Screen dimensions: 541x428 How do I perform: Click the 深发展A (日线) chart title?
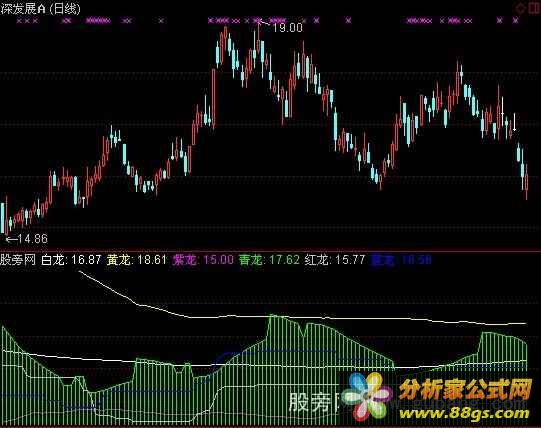40,8
